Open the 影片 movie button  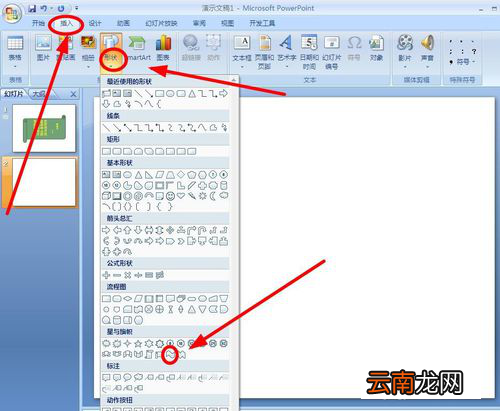(x=405, y=51)
